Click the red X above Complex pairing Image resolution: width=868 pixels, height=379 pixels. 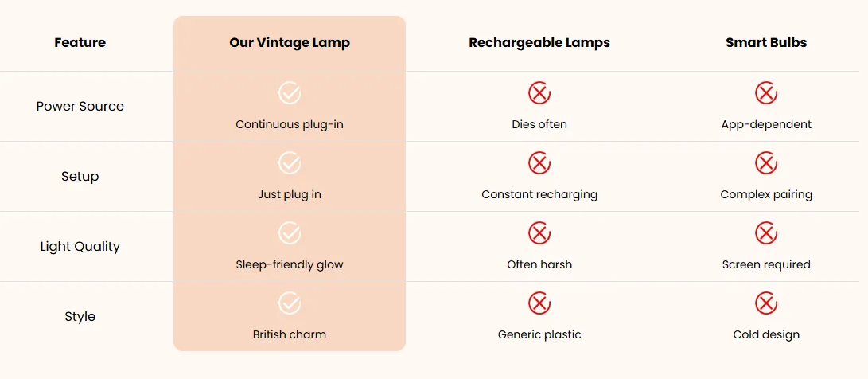[x=766, y=163]
